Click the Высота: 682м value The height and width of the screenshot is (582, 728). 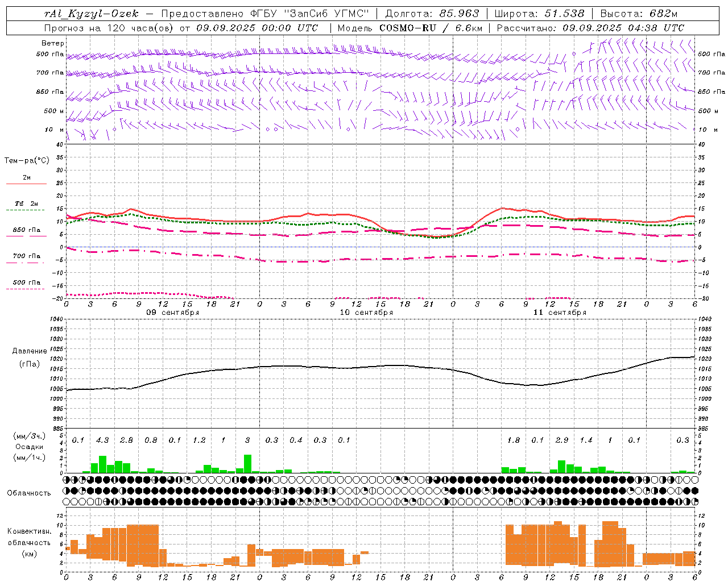639,14
